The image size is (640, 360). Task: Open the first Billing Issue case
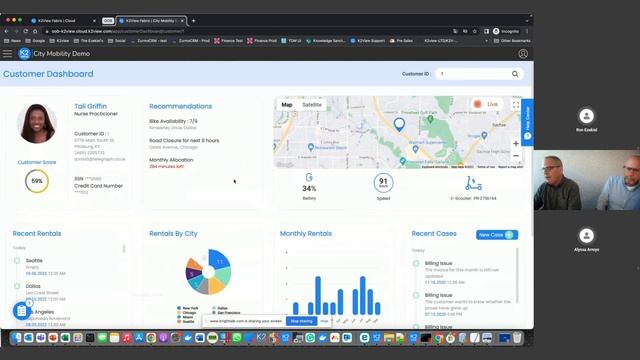click(x=461, y=273)
